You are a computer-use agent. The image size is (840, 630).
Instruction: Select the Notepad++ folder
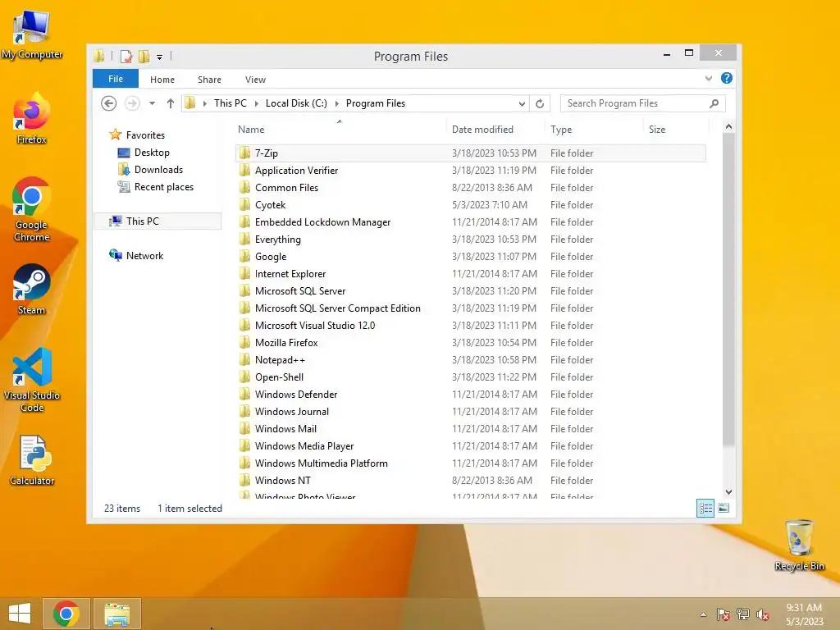pos(470,360)
